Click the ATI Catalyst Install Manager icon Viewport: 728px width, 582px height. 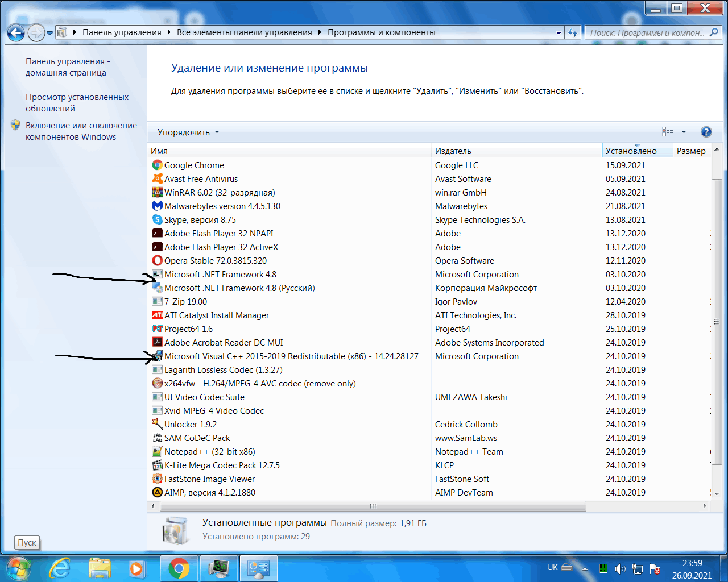[x=158, y=315]
